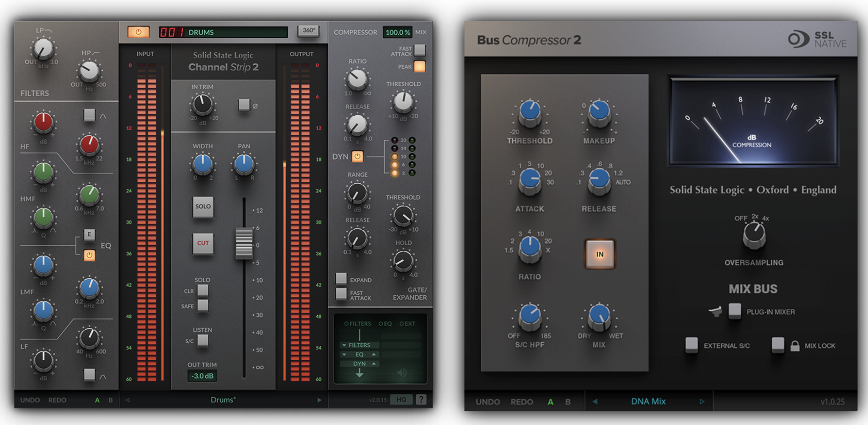868x425 pixels.
Task: Toggle the DYN dynamics power button
Action: [x=357, y=157]
